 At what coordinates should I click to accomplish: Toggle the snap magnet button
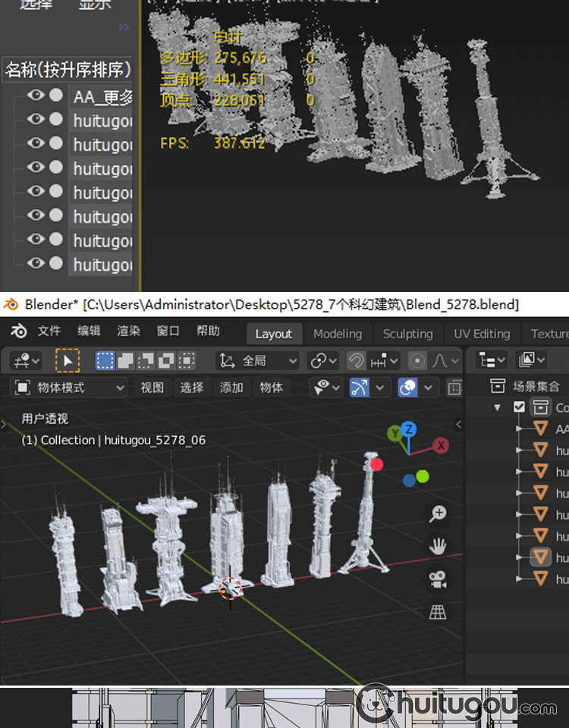coord(356,360)
